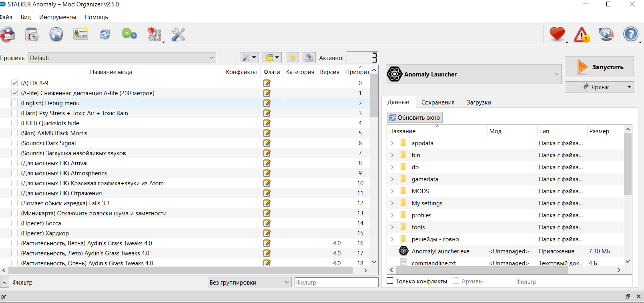Open settings wrench and screwdriver icon
644x303 pixels.
[179, 34]
